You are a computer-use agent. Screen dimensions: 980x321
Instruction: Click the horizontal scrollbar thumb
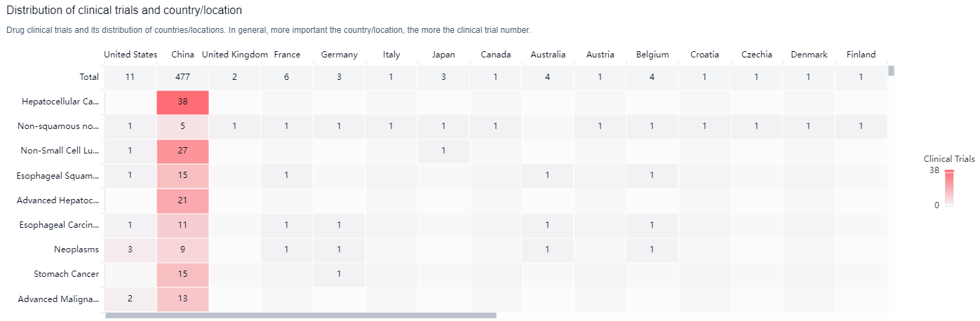300,316
